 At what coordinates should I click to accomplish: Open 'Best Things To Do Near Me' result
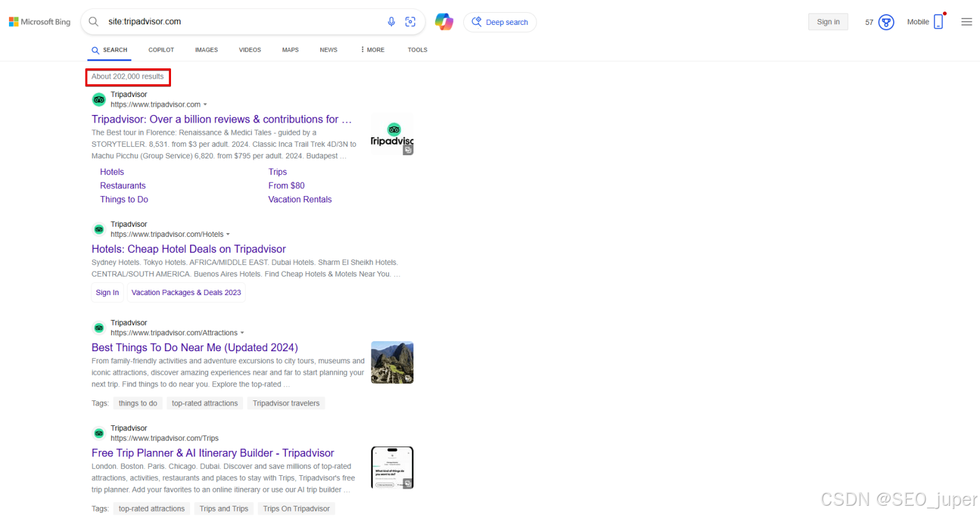[x=195, y=347]
